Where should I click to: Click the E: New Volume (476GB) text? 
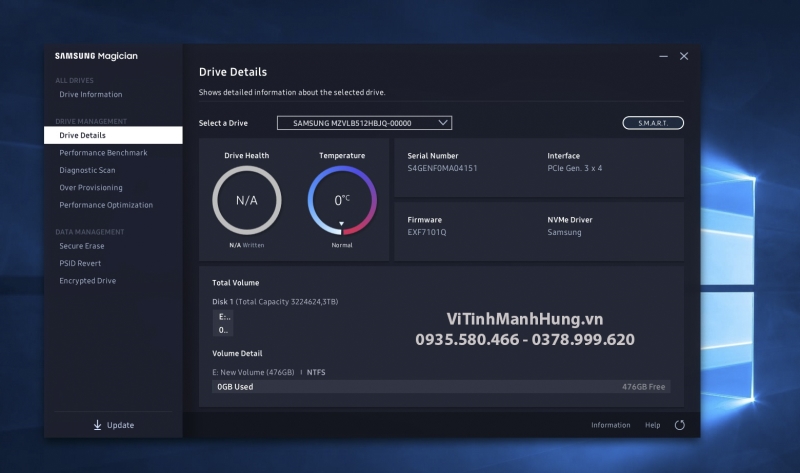(x=253, y=372)
